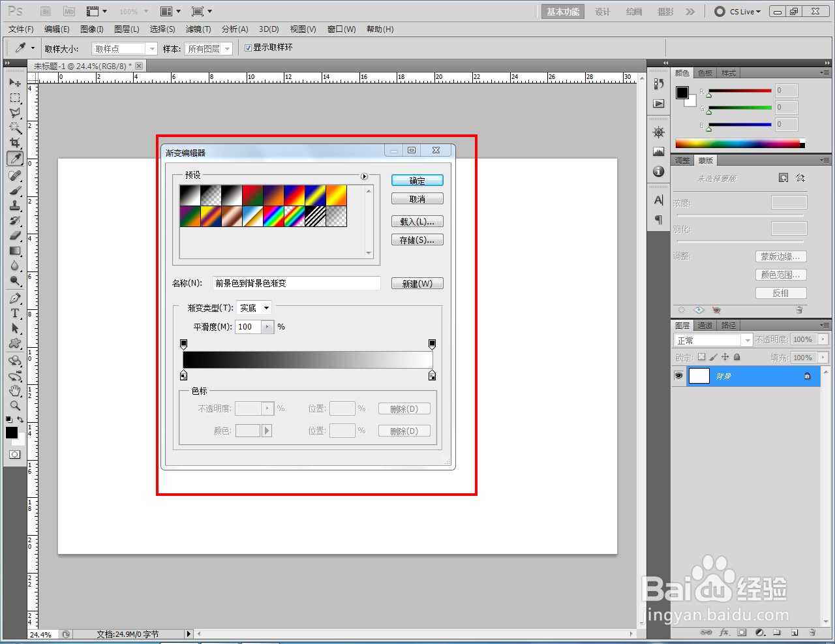Select the History Brush tool
This screenshot has height=644, width=835.
[15, 221]
